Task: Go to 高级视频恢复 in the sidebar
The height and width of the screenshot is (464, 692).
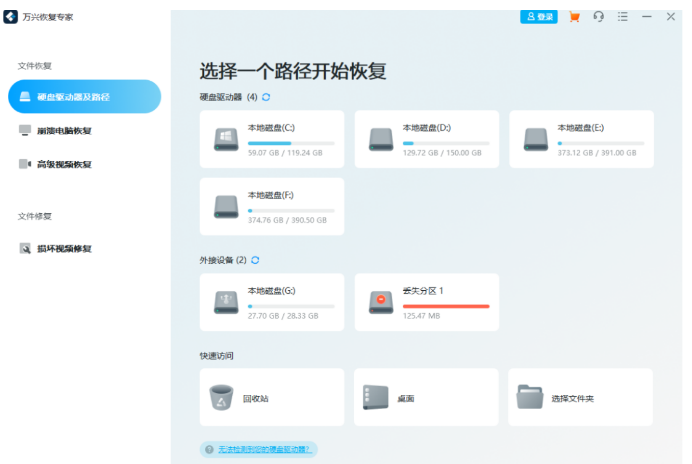Action: (63, 164)
